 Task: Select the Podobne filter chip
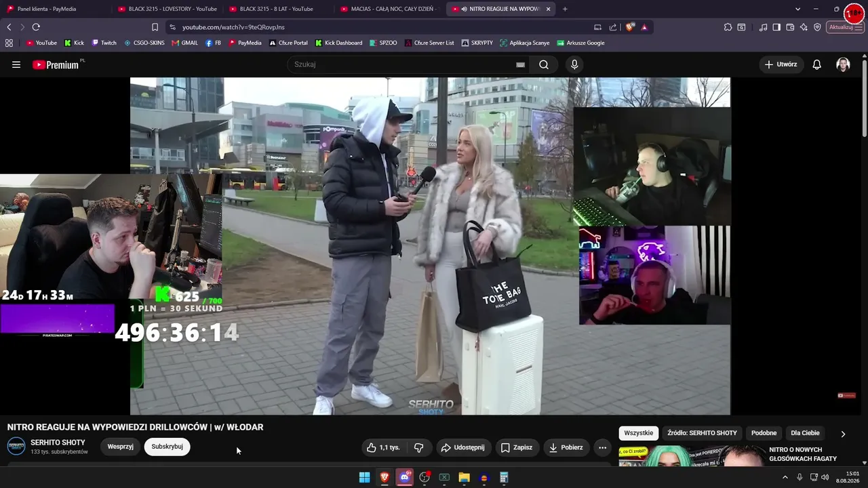click(764, 433)
